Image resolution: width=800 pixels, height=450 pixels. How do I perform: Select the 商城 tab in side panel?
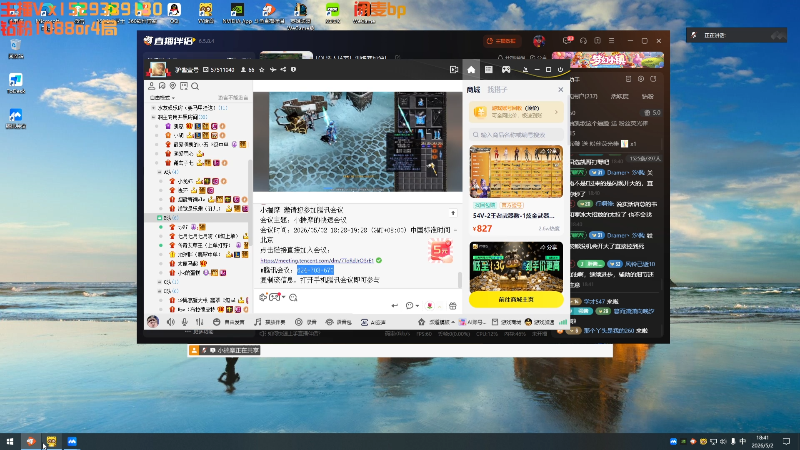pyautogui.click(x=473, y=90)
